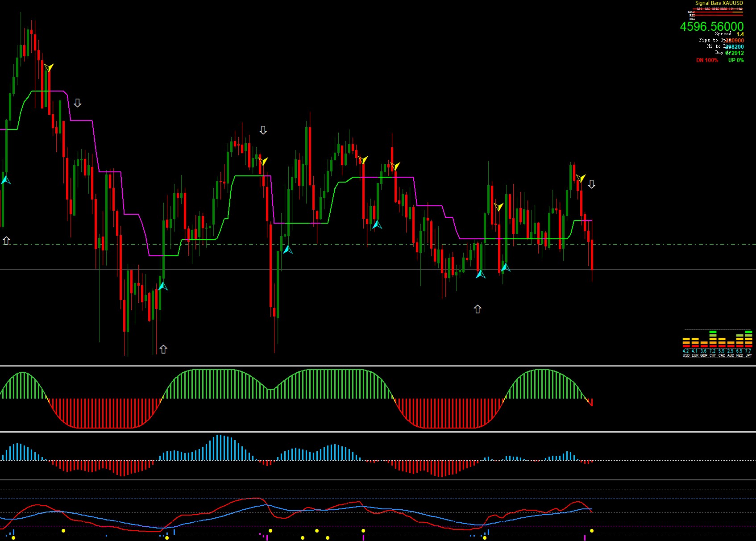Image resolution: width=756 pixels, height=541 pixels.
Task: Click the white up arrow at the chart's left edge
Action: (6, 241)
